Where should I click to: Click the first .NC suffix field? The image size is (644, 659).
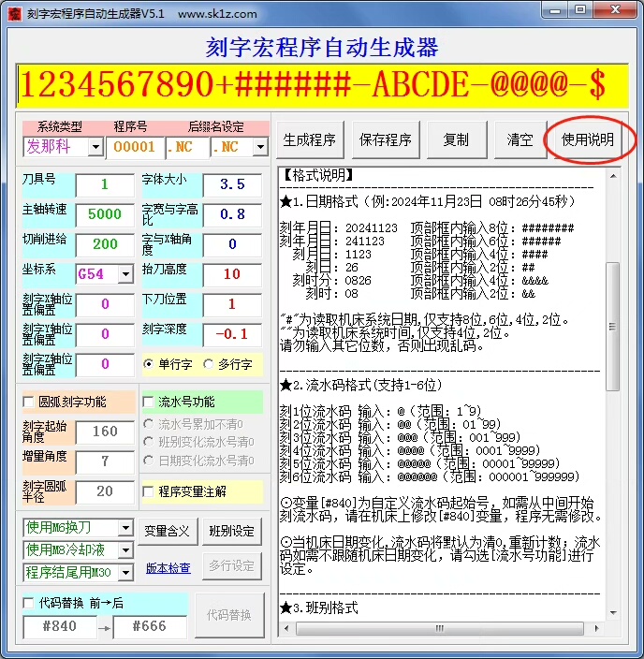click(187, 147)
